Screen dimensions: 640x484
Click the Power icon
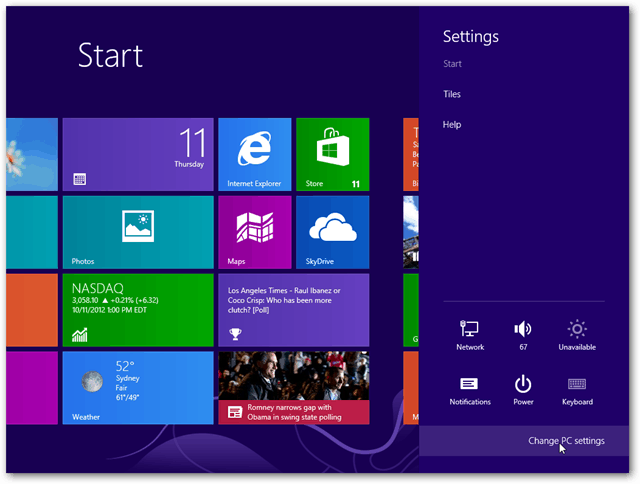click(523, 391)
